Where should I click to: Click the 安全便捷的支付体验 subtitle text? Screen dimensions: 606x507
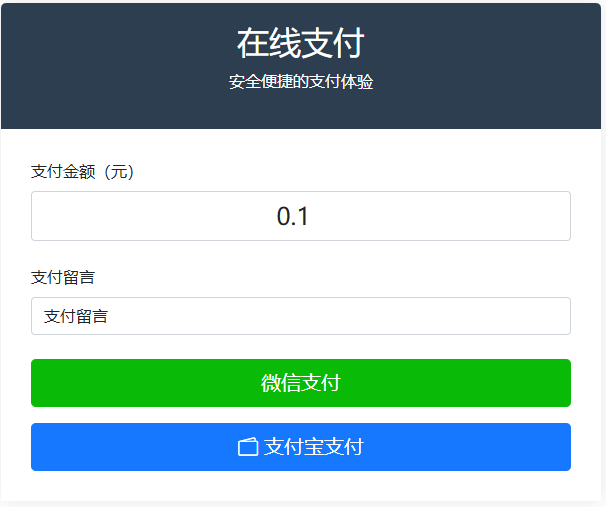[x=300, y=82]
